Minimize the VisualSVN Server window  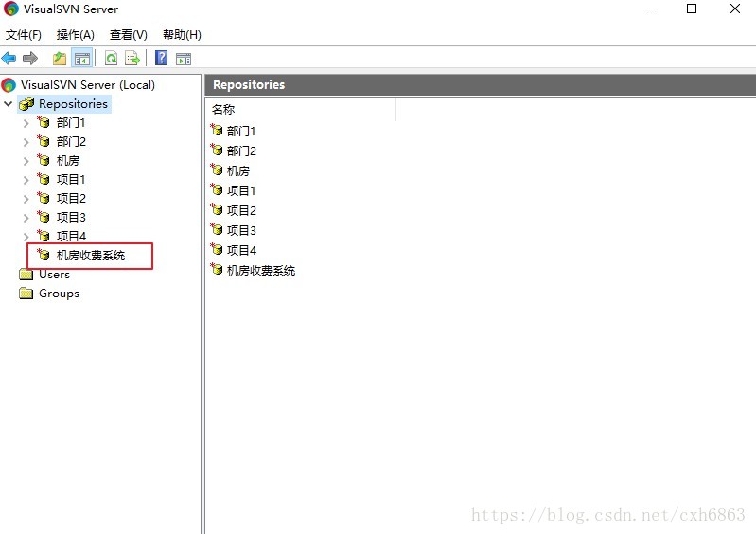pyautogui.click(x=649, y=9)
